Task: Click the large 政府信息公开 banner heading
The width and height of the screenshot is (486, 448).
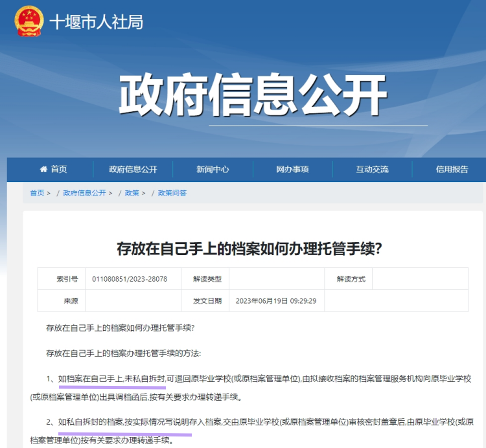Action: coord(253,95)
